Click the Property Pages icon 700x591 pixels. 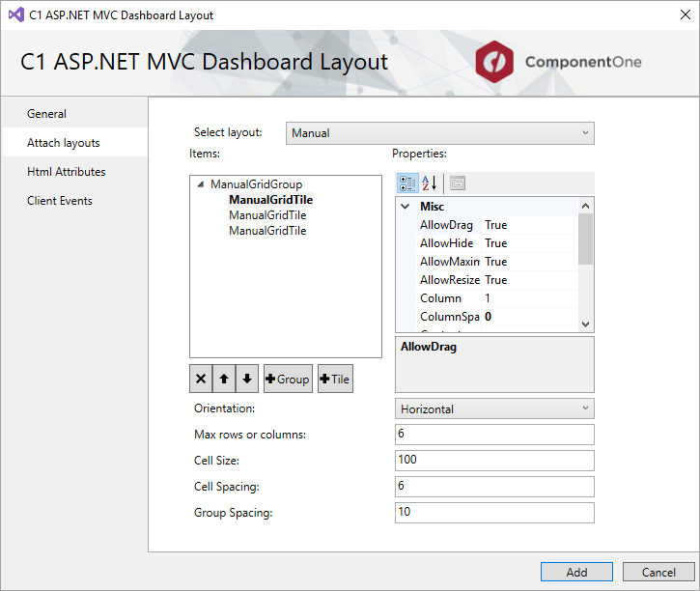(458, 183)
